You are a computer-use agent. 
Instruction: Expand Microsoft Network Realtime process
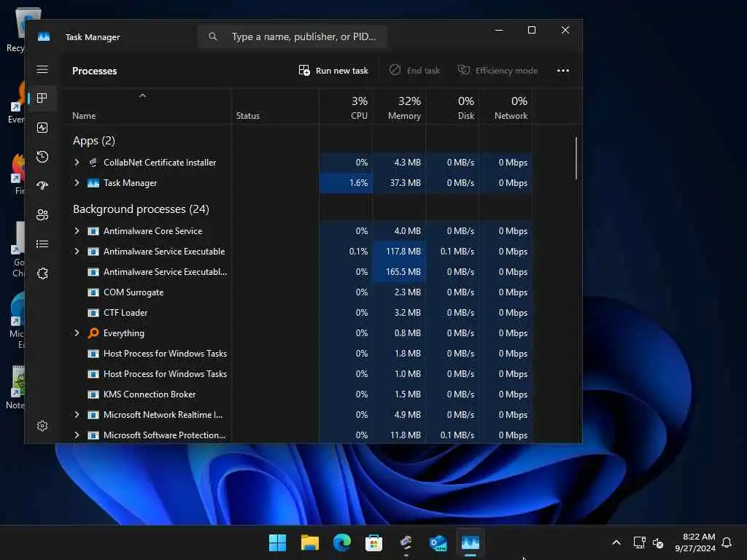point(77,415)
